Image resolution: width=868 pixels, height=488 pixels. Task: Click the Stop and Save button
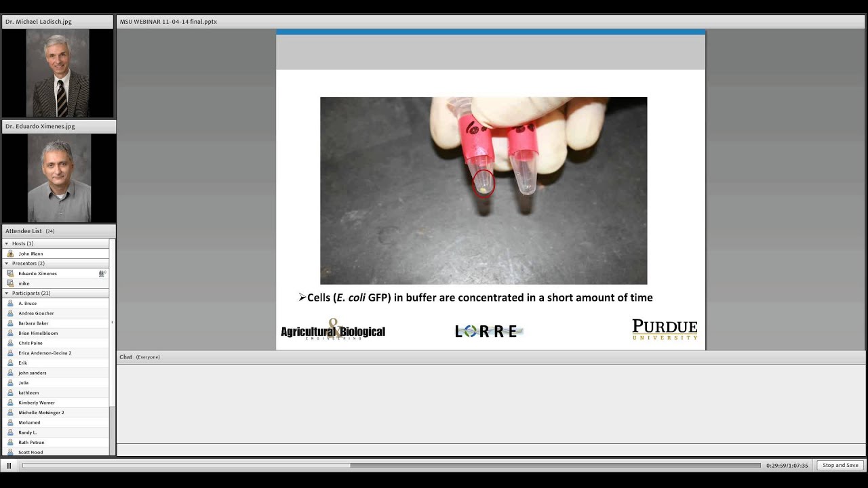click(x=840, y=466)
